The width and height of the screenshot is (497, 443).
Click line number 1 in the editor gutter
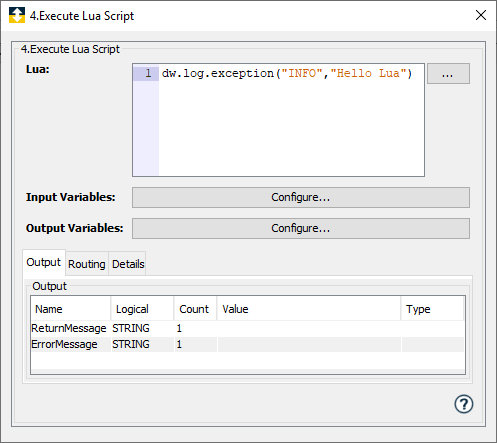click(x=148, y=73)
